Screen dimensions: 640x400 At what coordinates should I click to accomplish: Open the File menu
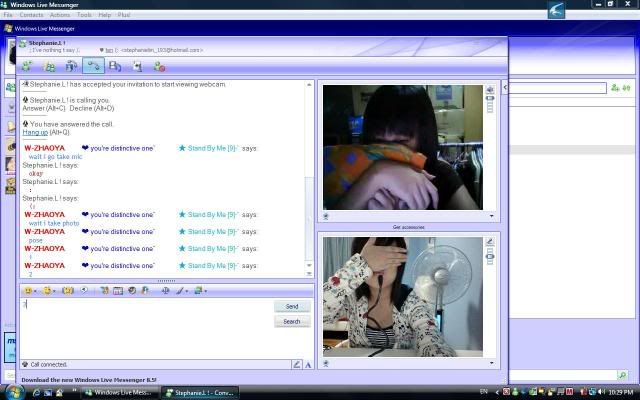point(8,15)
